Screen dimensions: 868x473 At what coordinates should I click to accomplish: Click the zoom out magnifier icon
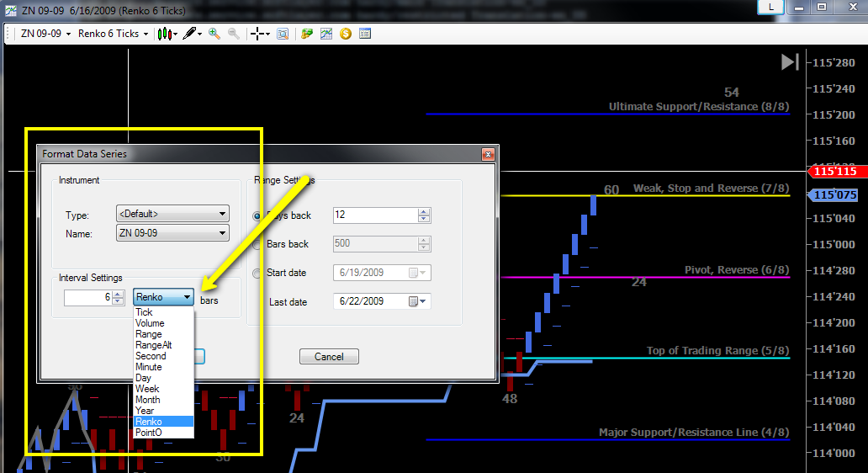pos(234,34)
